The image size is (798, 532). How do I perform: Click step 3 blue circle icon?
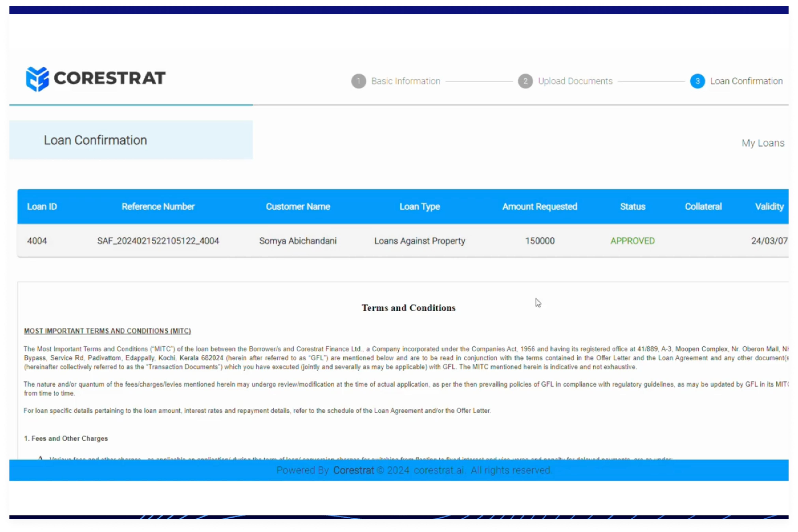tap(697, 81)
